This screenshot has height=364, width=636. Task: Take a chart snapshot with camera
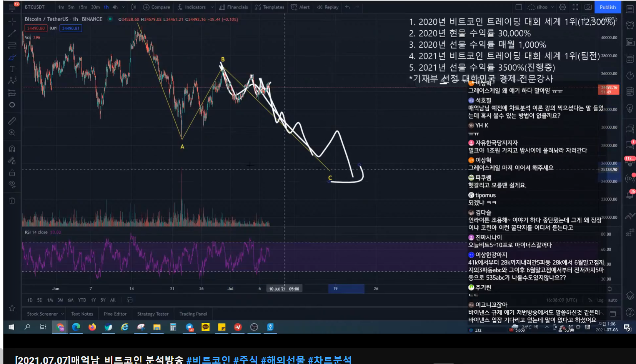pyautogui.click(x=588, y=7)
